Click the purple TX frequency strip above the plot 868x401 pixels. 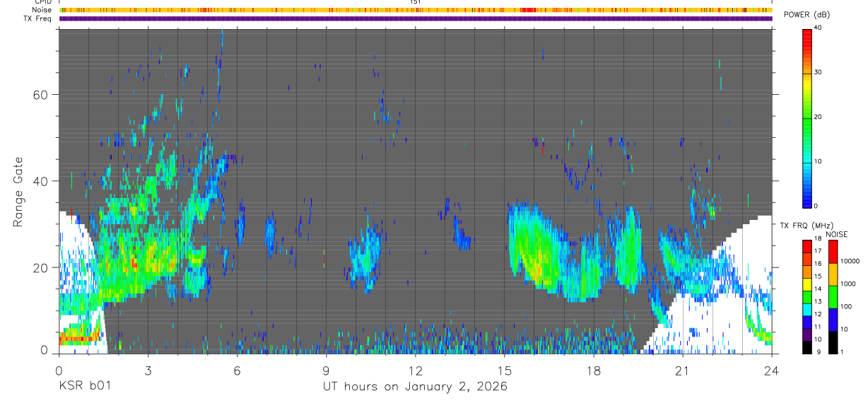[x=416, y=18]
